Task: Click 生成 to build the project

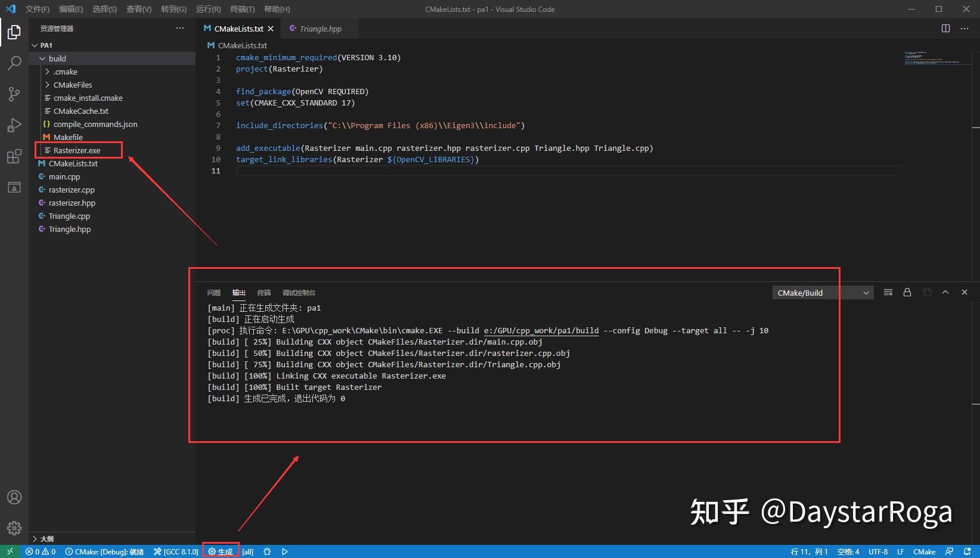Action: coord(221,551)
